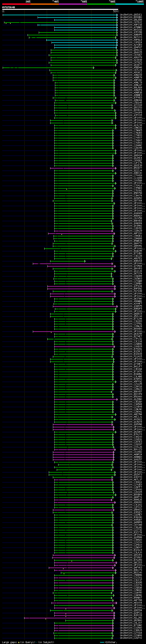This screenshot has width=146, height=644.
Task: Select hit label UniRef100_C7WAK5
Action: 131,130
